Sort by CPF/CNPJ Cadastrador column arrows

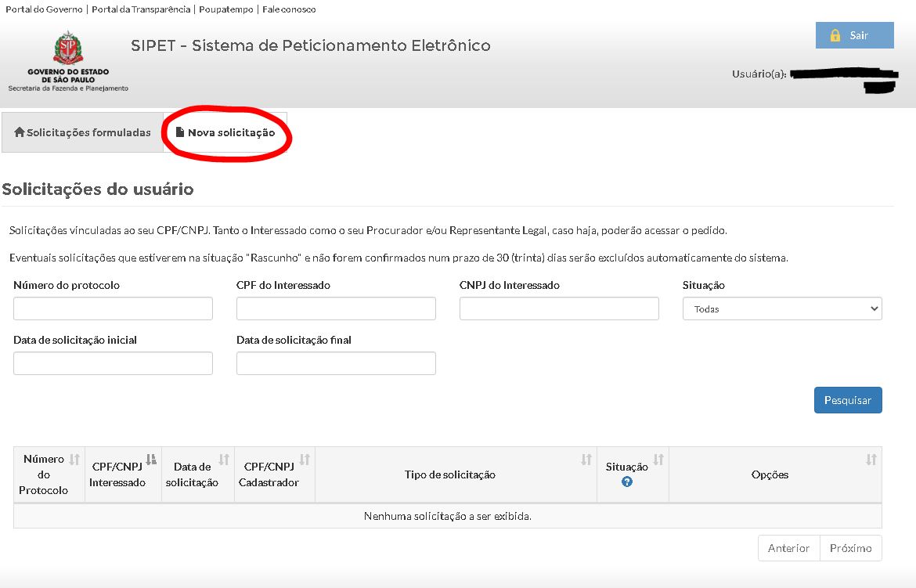pos(305,460)
